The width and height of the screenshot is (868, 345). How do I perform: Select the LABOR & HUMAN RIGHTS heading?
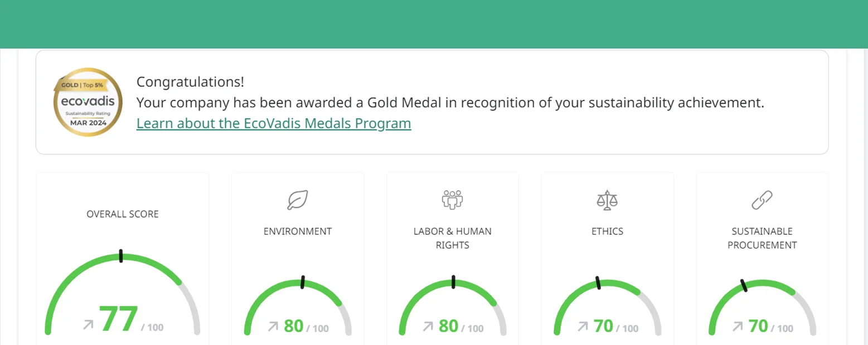coord(453,238)
